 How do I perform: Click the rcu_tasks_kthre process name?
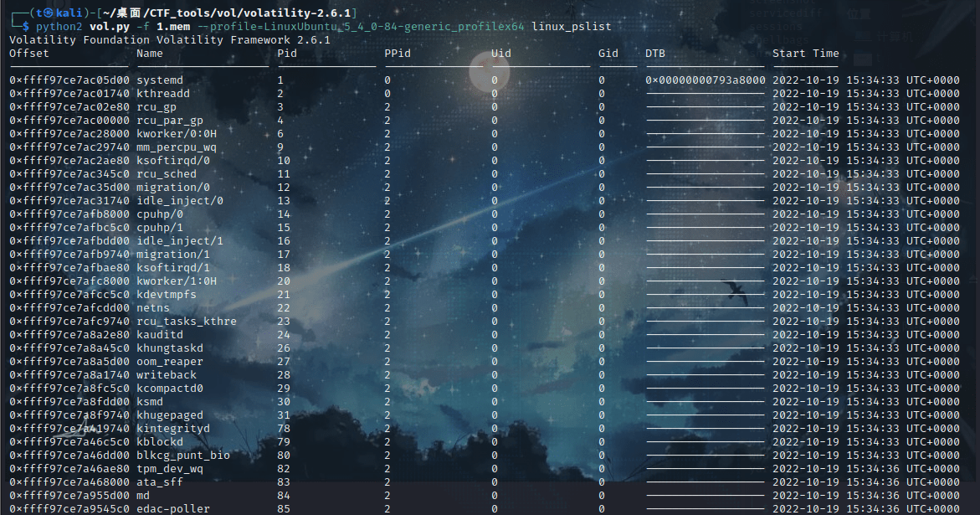point(187,322)
